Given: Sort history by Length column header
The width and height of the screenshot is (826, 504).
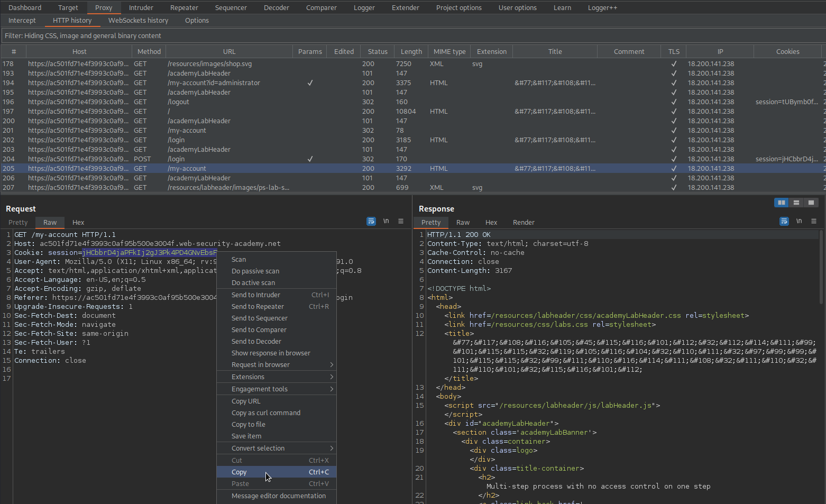Looking at the screenshot, I should (x=411, y=51).
